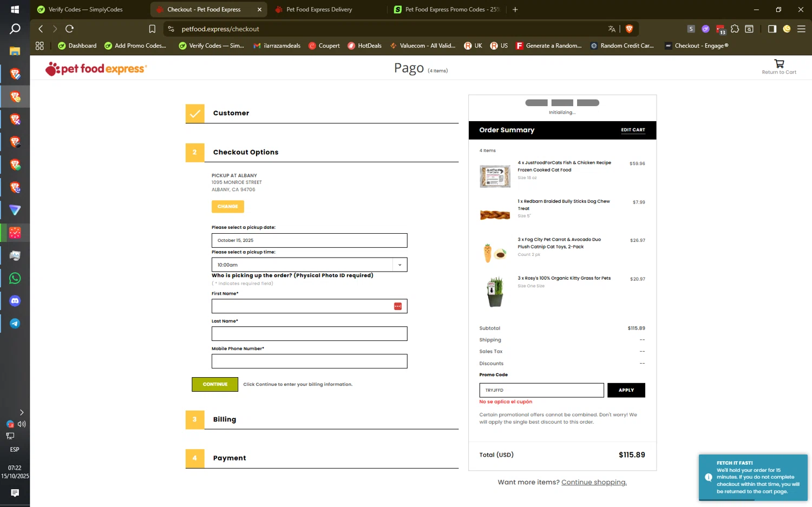This screenshot has width=812, height=507.
Task: Click the Last Name input field
Action: click(x=309, y=334)
